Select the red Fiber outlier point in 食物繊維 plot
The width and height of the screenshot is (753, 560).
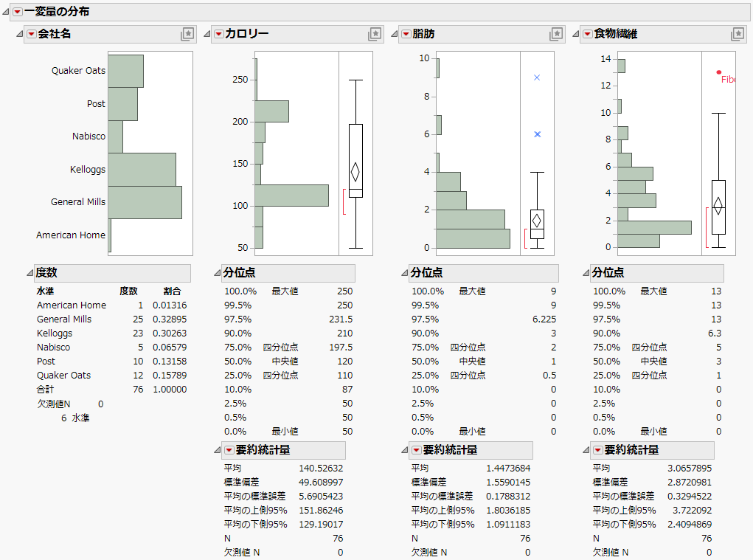point(719,72)
